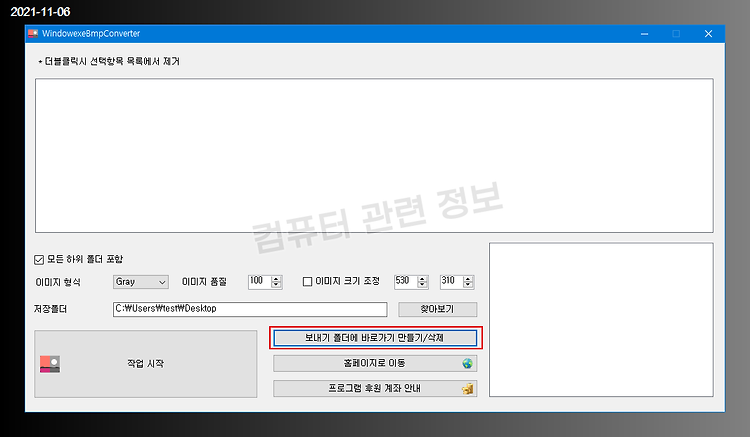Increase the 310 height value with up arrow

point(468,279)
